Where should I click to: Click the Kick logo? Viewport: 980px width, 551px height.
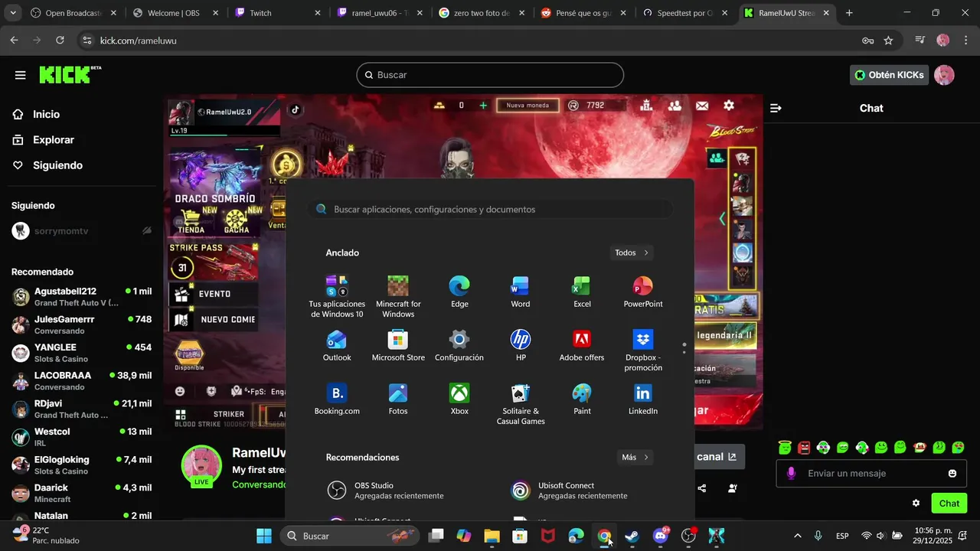pos(70,74)
